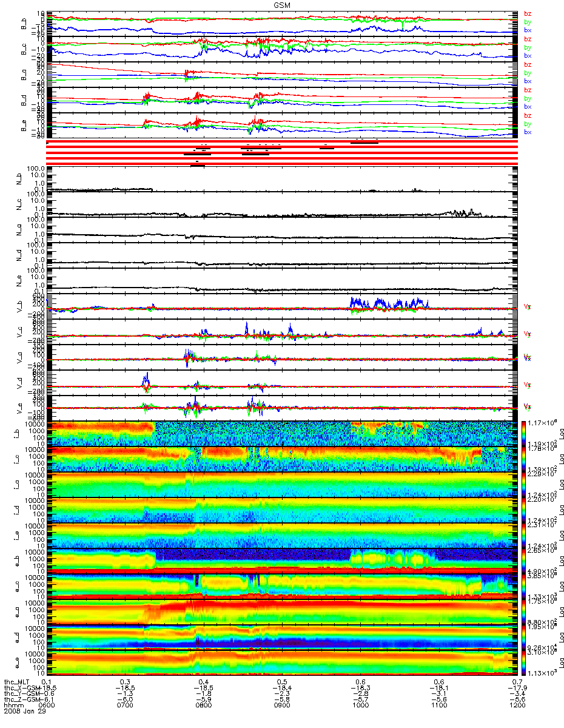
Task: Pick the V_d velocity panel label
Action: [x=18, y=383]
